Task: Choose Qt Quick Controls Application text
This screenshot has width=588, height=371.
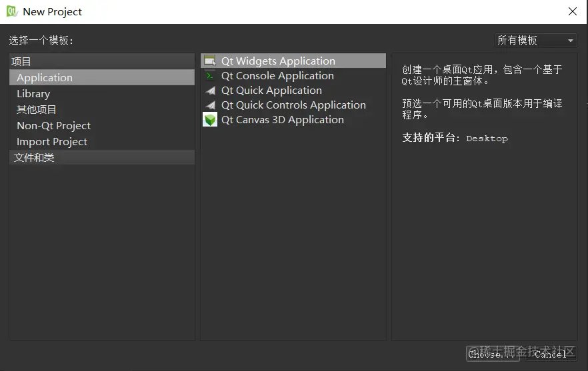Action: coord(293,105)
